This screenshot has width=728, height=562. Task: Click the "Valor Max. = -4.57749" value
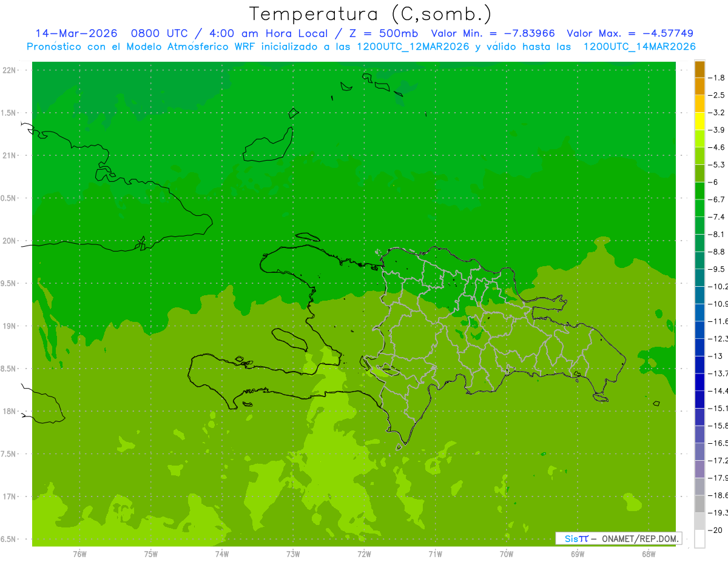coord(630,33)
